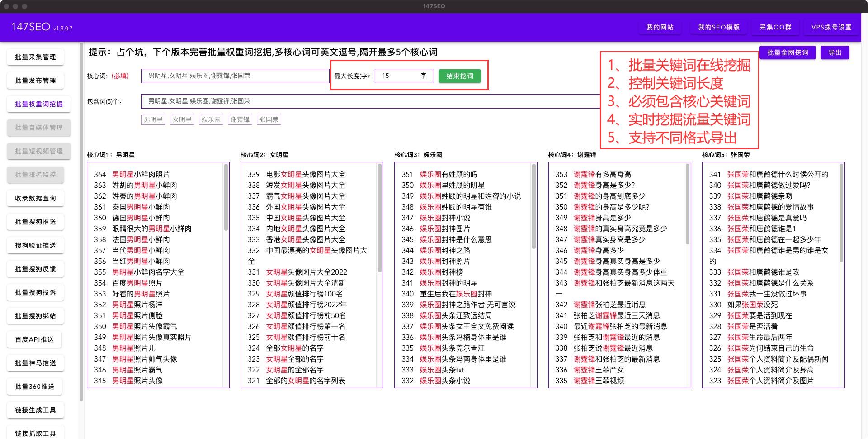Select 批量搜狗推送 in the left panel
This screenshot has width=868, height=439.
click(35, 222)
